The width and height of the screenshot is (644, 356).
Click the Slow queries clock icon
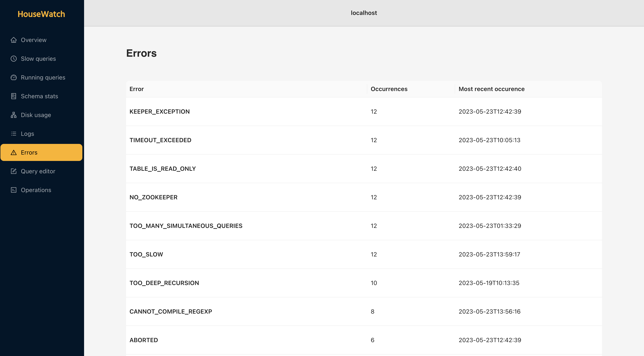13,59
